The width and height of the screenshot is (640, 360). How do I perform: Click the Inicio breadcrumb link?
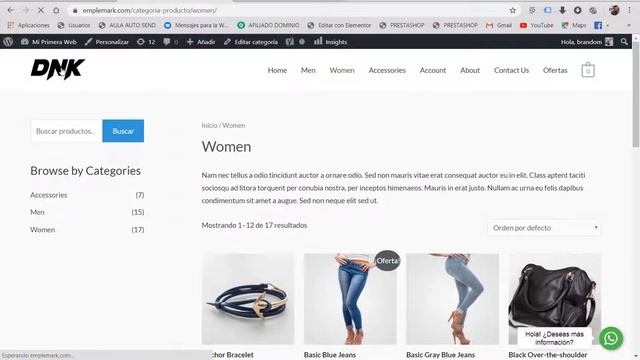[x=209, y=125]
